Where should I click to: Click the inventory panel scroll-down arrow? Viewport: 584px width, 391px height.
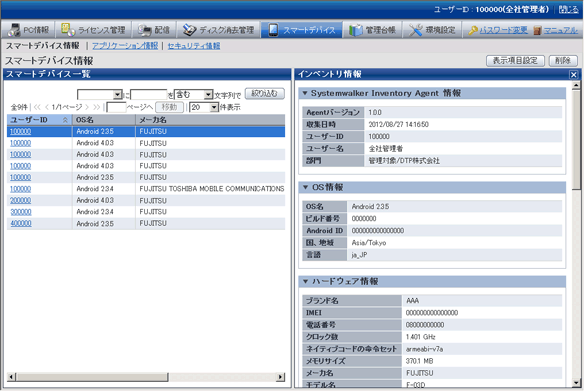pyautogui.click(x=576, y=382)
